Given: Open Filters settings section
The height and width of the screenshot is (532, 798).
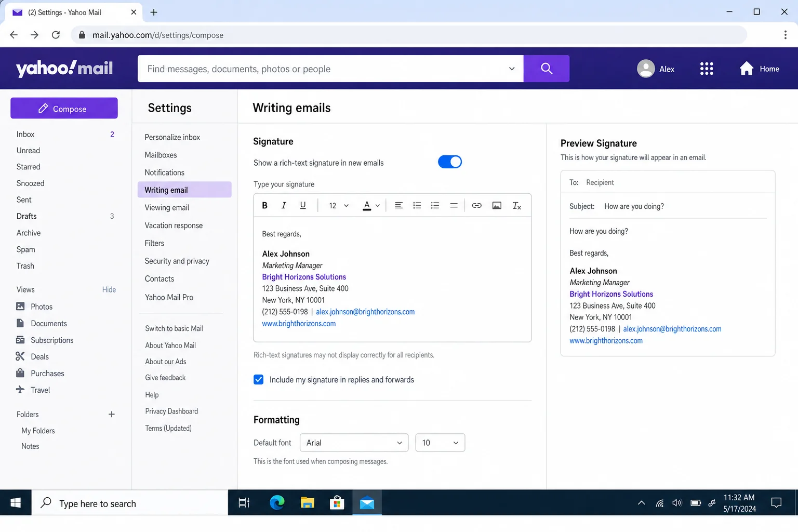Looking at the screenshot, I should click(154, 243).
